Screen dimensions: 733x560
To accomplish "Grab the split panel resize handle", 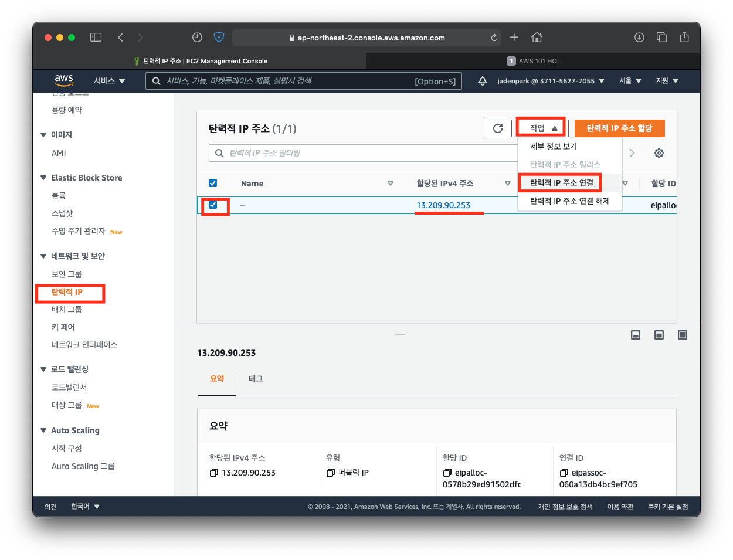I will [401, 333].
